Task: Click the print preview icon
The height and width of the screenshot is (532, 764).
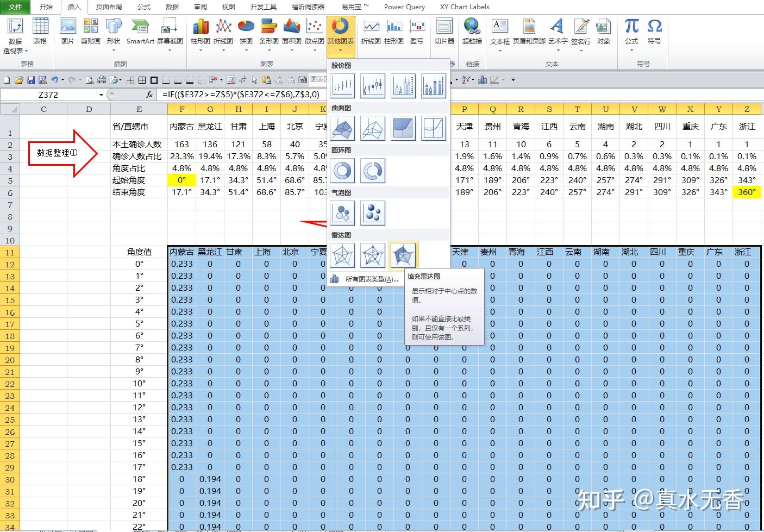Action: (90, 80)
